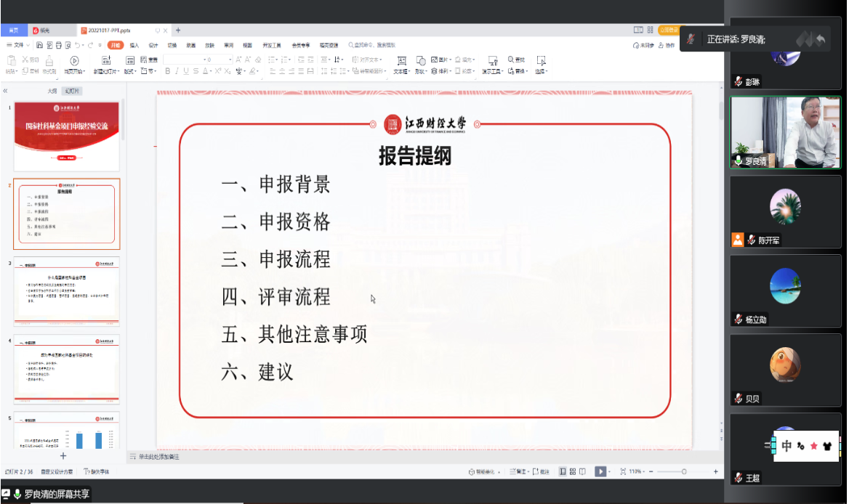Click the text box (文本框) tool icon
The width and height of the screenshot is (849, 504).
(400, 61)
